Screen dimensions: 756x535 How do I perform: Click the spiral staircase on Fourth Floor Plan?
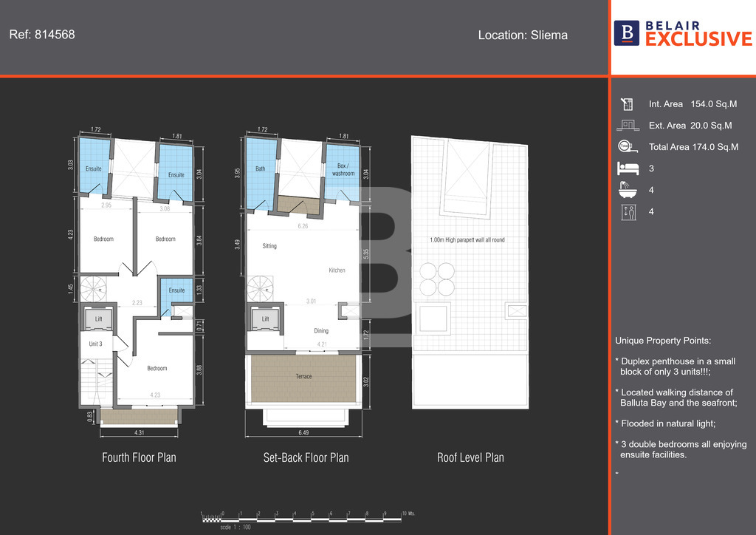coord(93,287)
